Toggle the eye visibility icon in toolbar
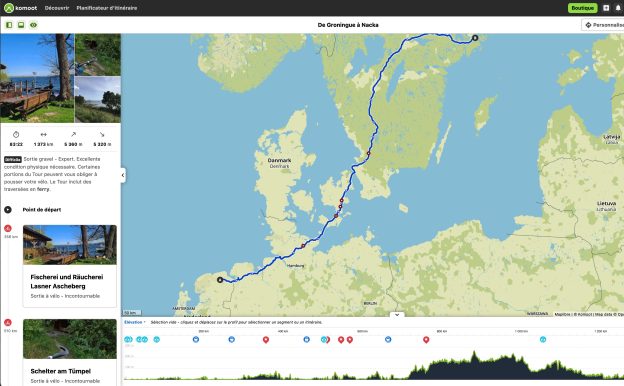The height and width of the screenshot is (386, 624). [x=33, y=25]
